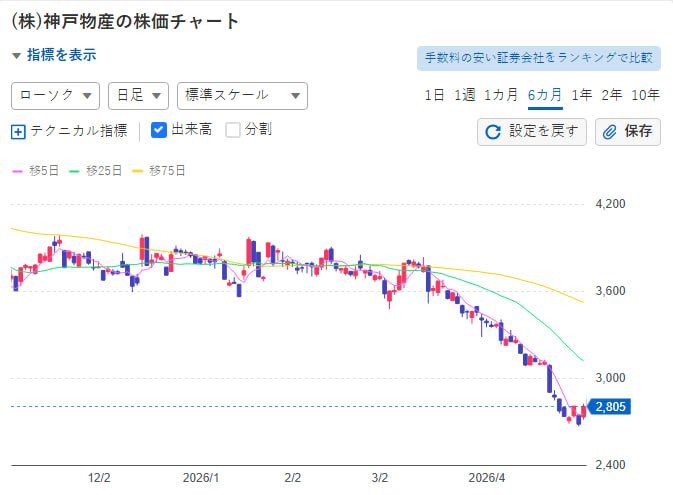This screenshot has width=673, height=495.
Task: Click the reload arrow icon in 設定を戻す
Action: coord(493,132)
